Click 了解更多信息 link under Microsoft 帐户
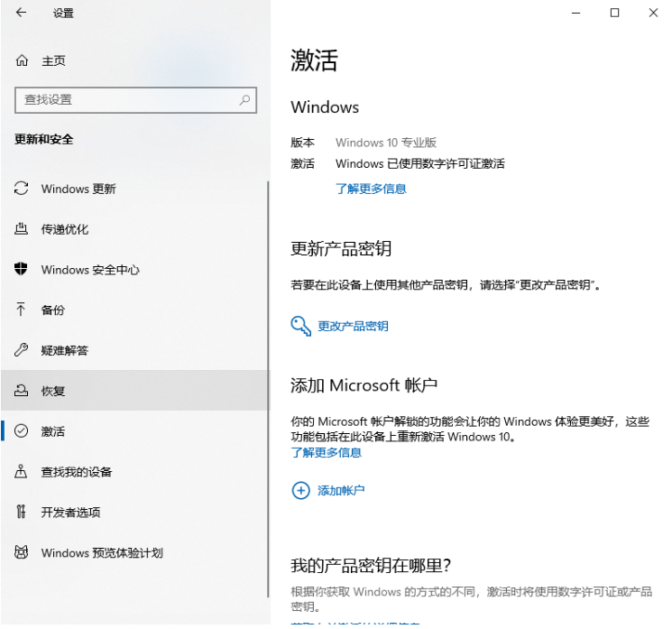This screenshot has height=629, width=672. click(x=326, y=452)
